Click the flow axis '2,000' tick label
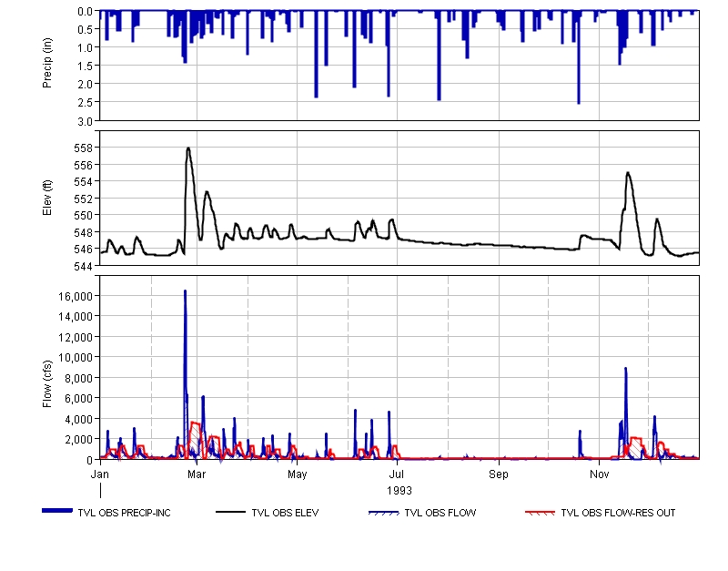The image size is (728, 571). [78, 440]
